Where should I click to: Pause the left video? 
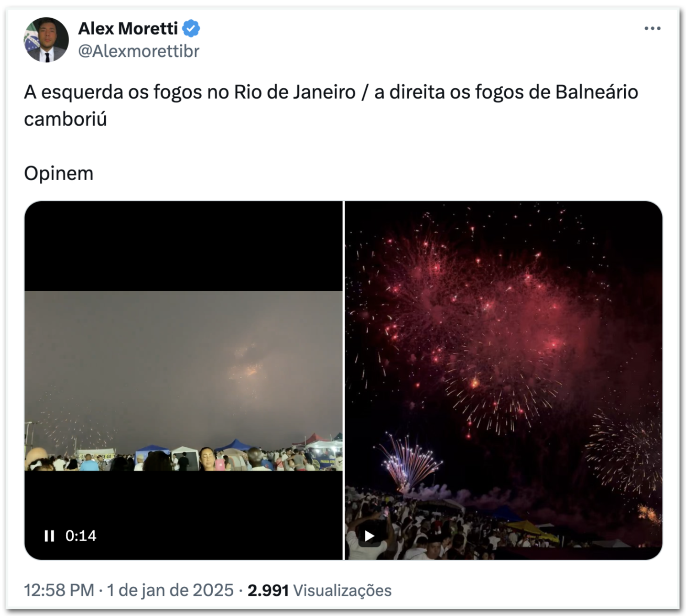49,536
